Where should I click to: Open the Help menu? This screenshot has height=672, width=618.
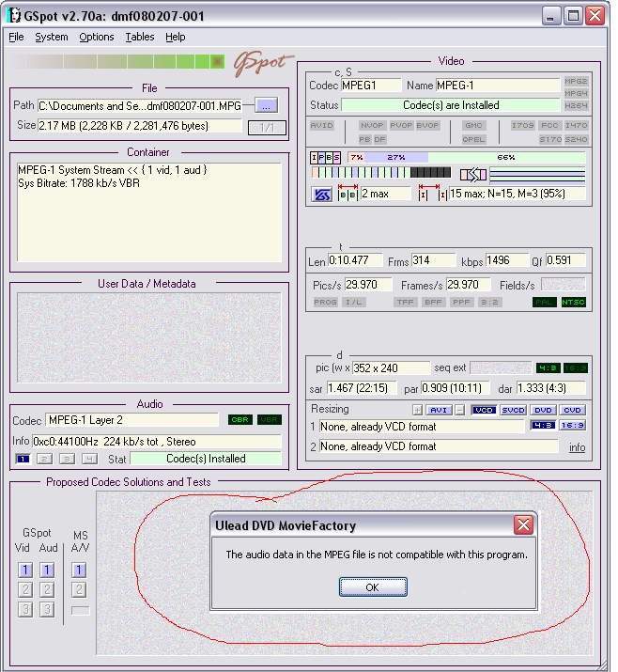click(176, 38)
